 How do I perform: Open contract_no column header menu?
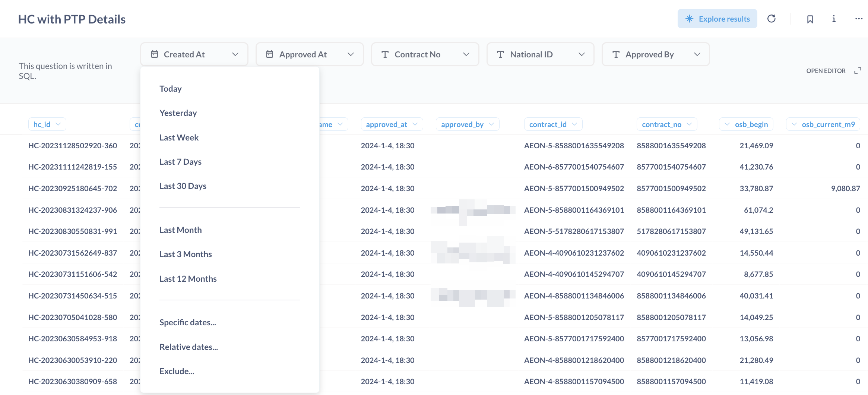click(667, 124)
